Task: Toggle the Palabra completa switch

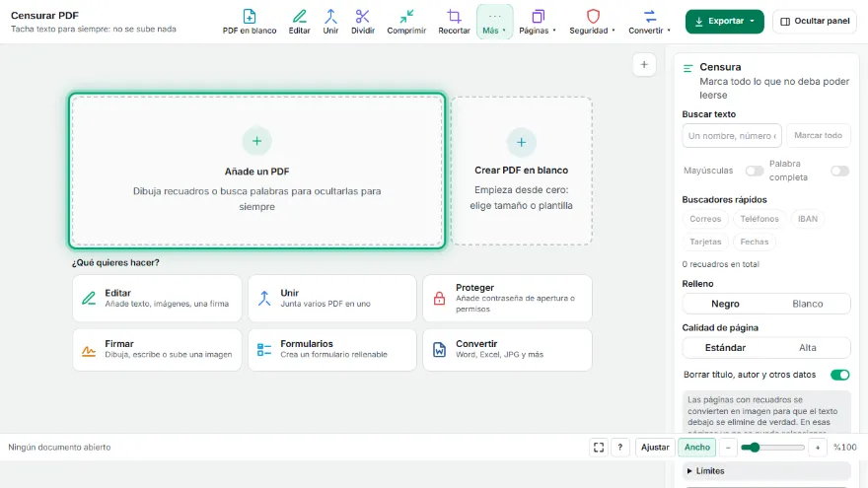Action: click(839, 171)
